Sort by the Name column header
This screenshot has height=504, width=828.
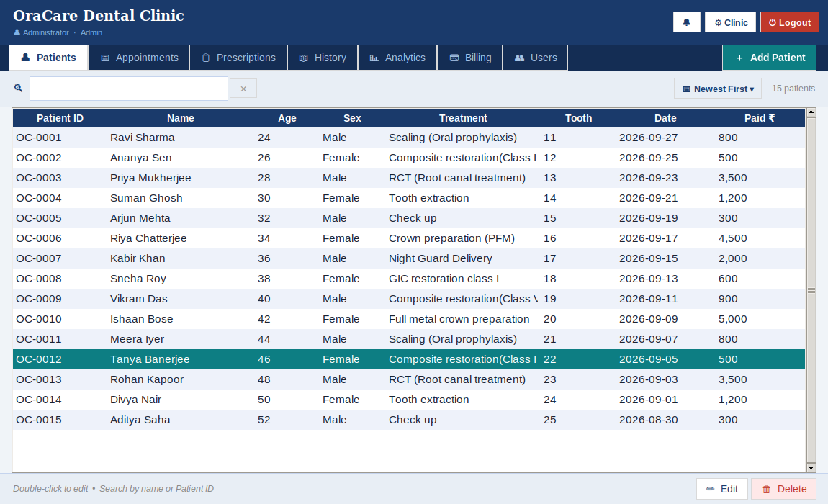(181, 118)
